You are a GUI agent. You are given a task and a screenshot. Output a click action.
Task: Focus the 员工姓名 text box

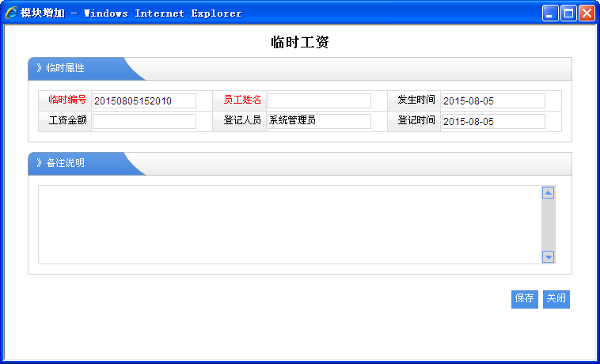pyautogui.click(x=319, y=100)
